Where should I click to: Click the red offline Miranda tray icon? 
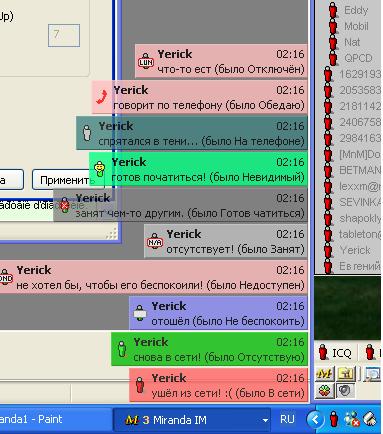pyautogui.click(x=334, y=419)
